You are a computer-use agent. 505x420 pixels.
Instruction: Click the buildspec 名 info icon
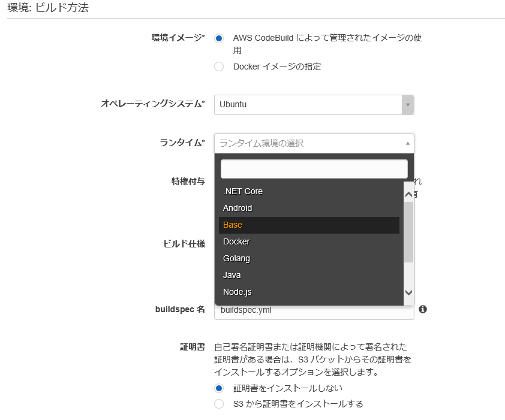pos(423,309)
